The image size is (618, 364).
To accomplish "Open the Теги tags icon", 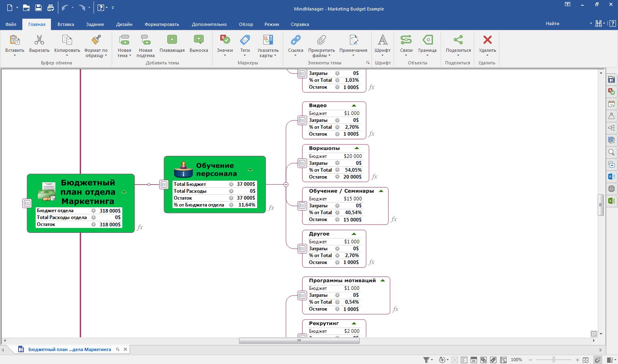I will coord(245,40).
